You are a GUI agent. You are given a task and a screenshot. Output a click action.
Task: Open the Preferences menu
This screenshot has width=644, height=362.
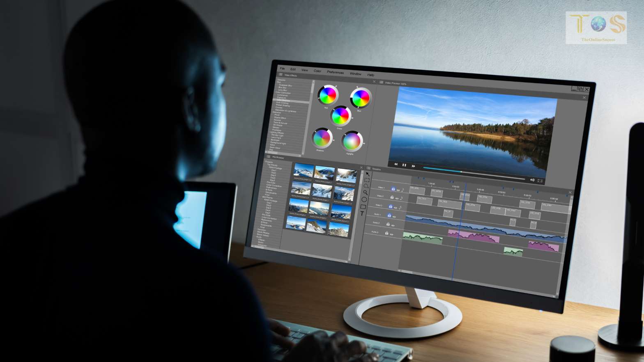pyautogui.click(x=335, y=72)
